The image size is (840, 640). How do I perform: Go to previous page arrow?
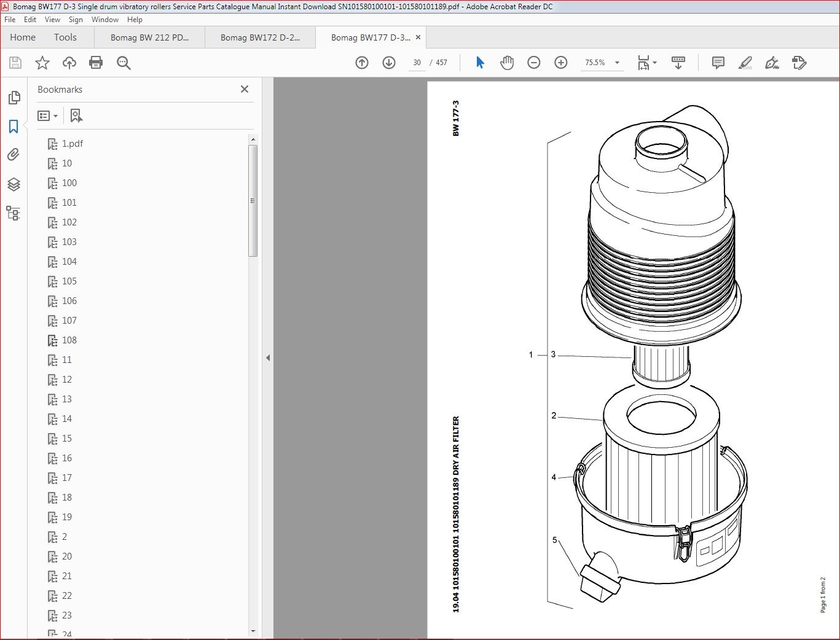(362, 63)
